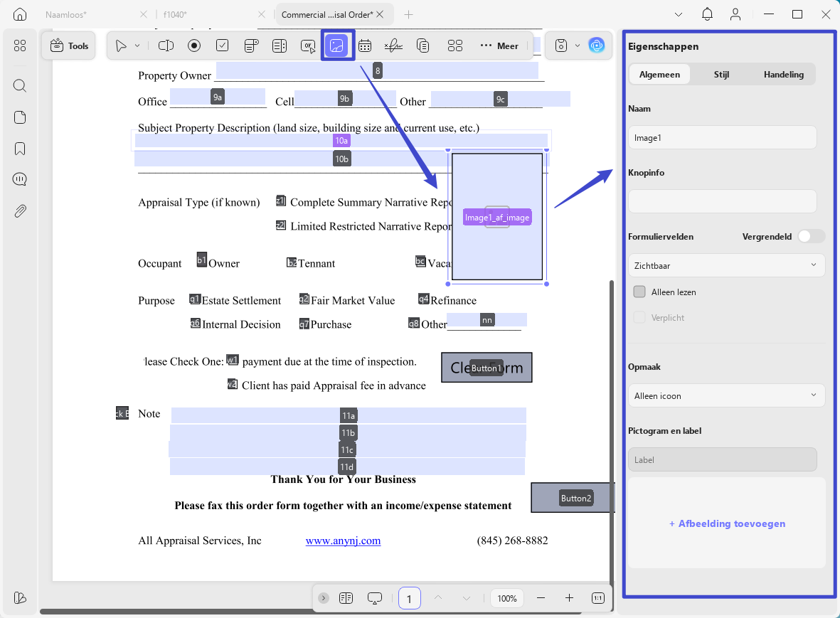Switch to the Handeling tab
This screenshot has width=840, height=618.
[x=784, y=75]
